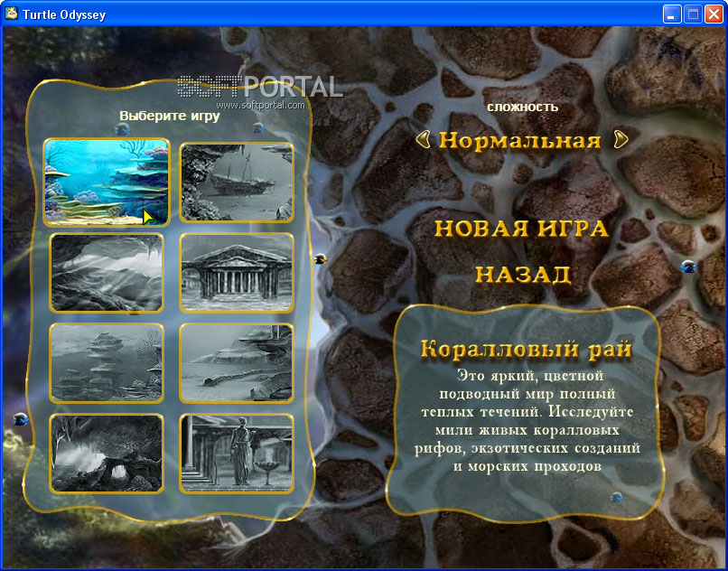Image resolution: width=728 pixels, height=571 pixels.
Task: Select the colorful coral reef level thumbnail
Action: pos(107,183)
